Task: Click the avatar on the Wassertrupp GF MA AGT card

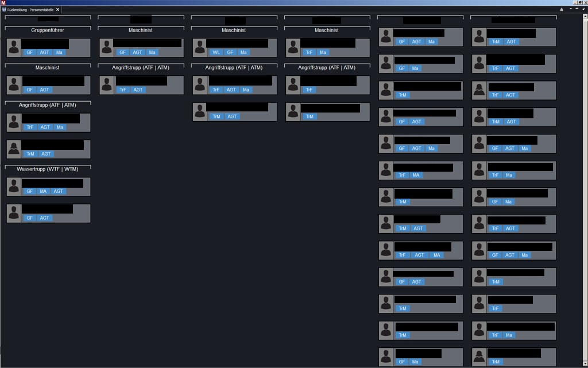Action: [14, 187]
